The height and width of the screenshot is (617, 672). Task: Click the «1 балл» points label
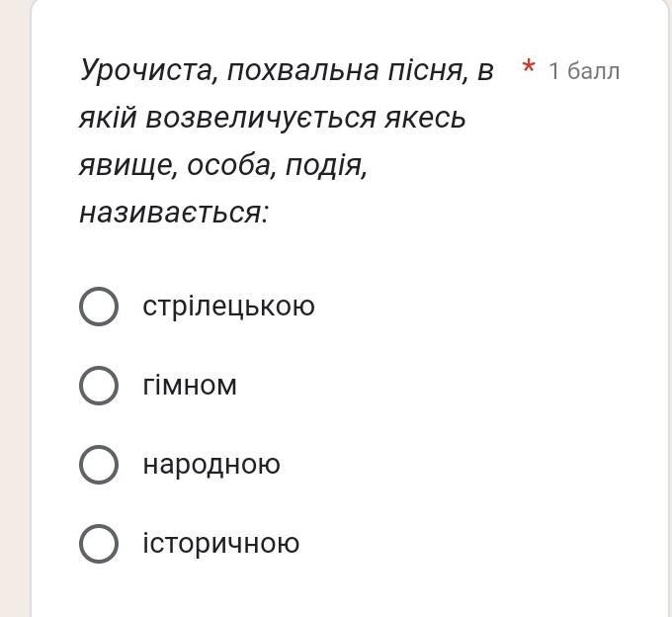coord(584,71)
